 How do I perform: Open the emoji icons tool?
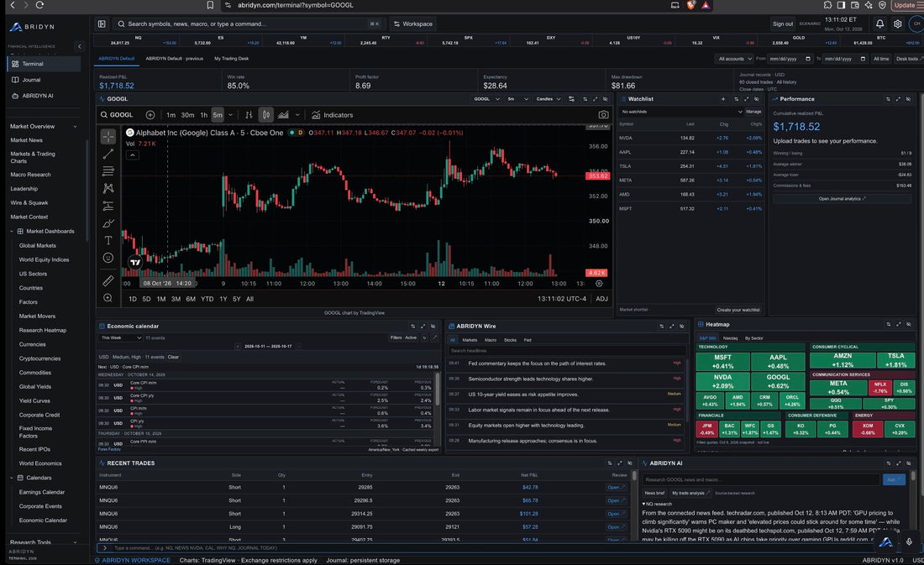coord(108,258)
